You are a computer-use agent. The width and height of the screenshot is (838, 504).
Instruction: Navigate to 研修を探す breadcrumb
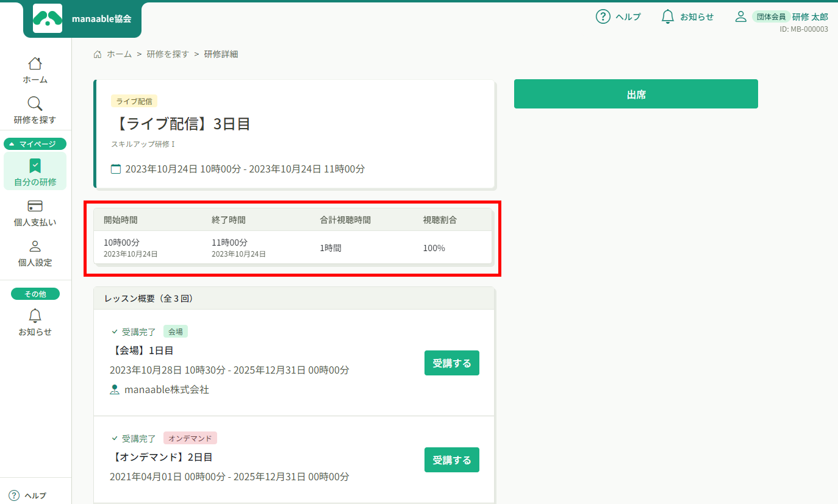(168, 54)
